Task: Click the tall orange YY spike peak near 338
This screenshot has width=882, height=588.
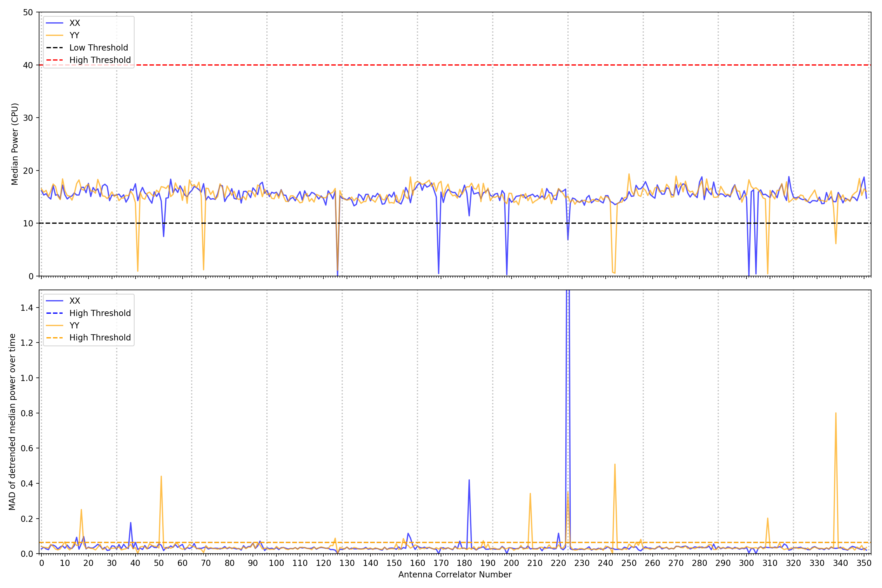Action: 836,413
